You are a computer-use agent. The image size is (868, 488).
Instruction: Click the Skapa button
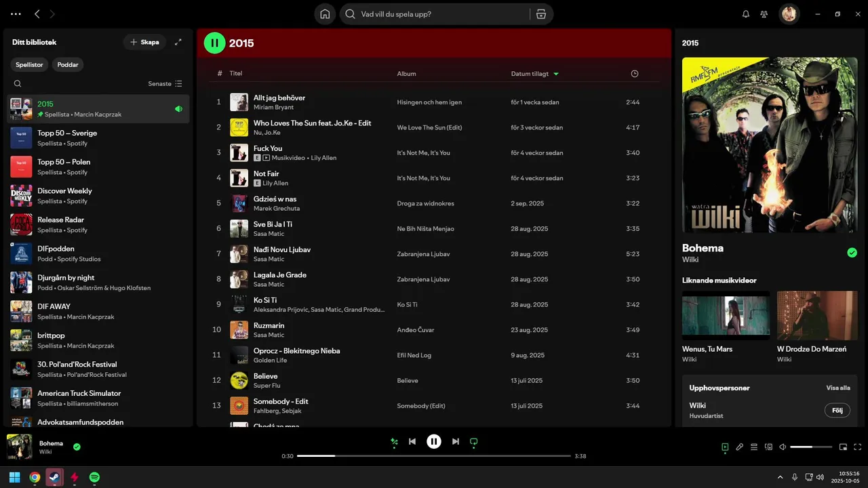point(144,42)
